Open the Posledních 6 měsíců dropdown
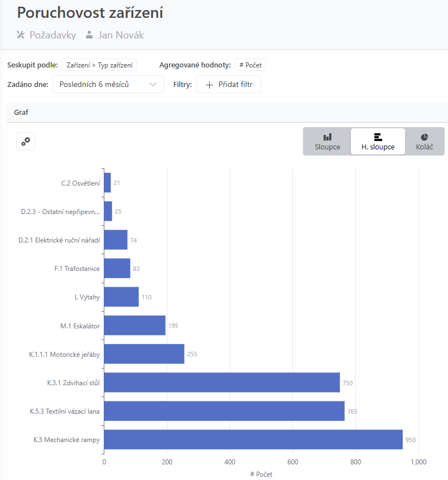The image size is (448, 480). coord(108,84)
